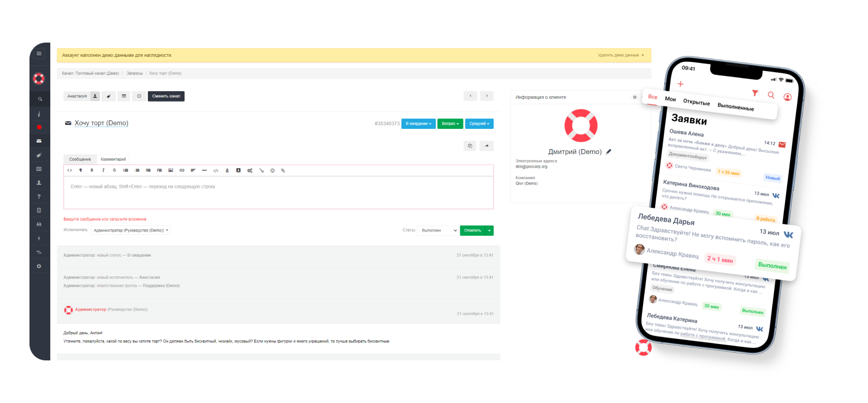Open the Лебедева Дарья ticket card

714,243
